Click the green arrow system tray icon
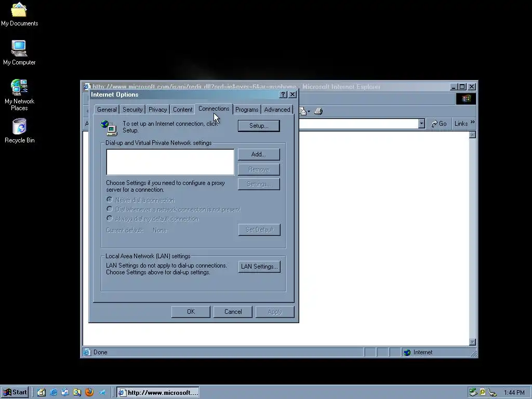Viewport: 532px width, 399px height. pyautogui.click(x=473, y=392)
